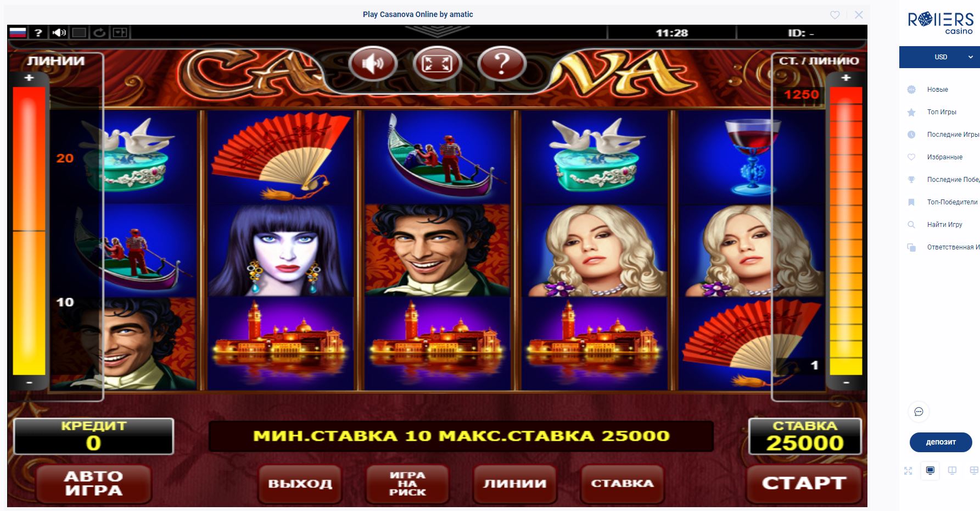
Task: Increase lines with ЛИНИИ plus button
Action: 29,78
